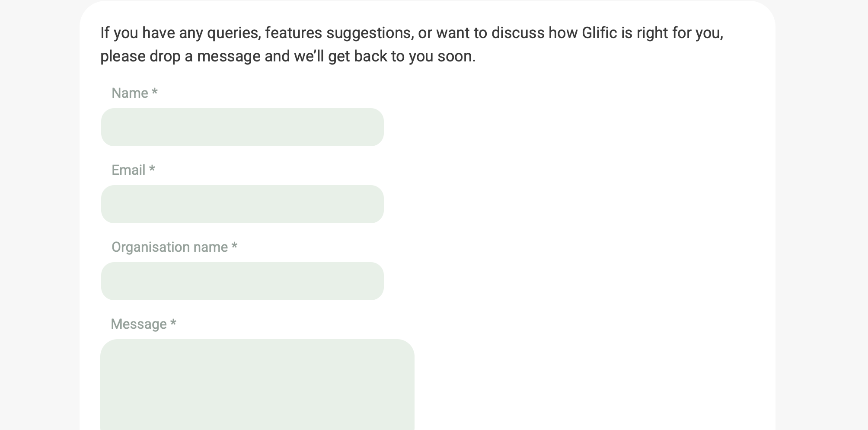Click the asterisk next to Email label

point(152,169)
